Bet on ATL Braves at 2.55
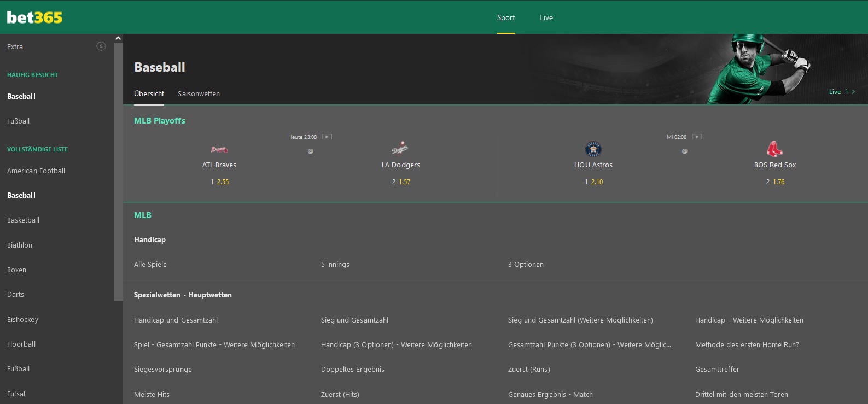Screen dimensions: 868x404 coord(220,182)
